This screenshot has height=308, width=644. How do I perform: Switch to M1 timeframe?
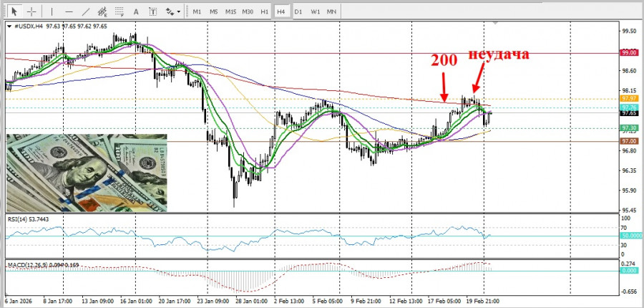(x=197, y=11)
